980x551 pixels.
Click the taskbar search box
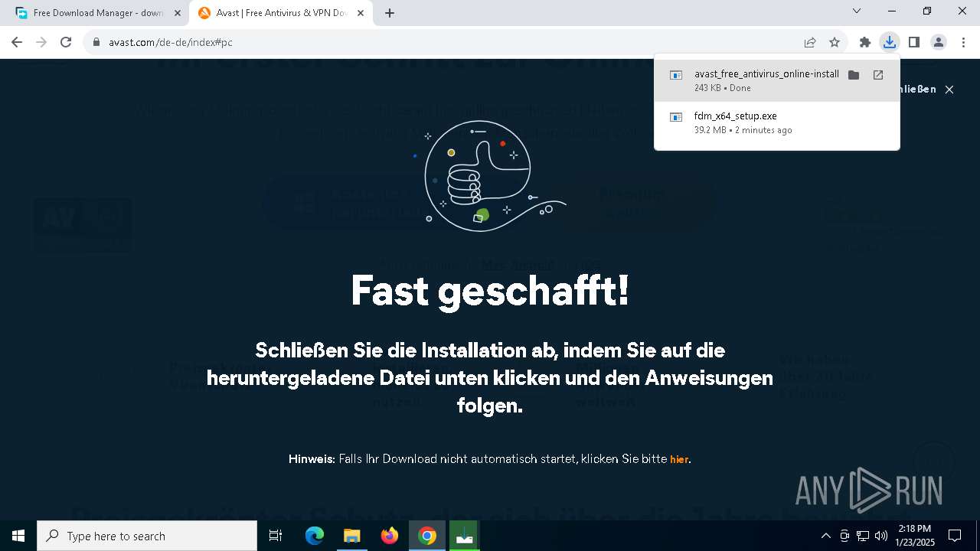147,536
